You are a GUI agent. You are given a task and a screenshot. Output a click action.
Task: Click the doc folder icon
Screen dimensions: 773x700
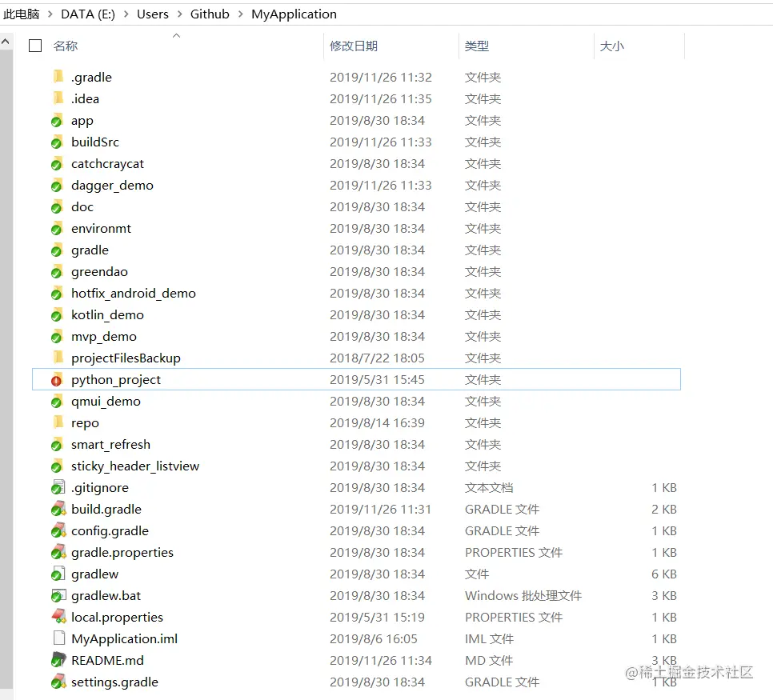coord(58,207)
